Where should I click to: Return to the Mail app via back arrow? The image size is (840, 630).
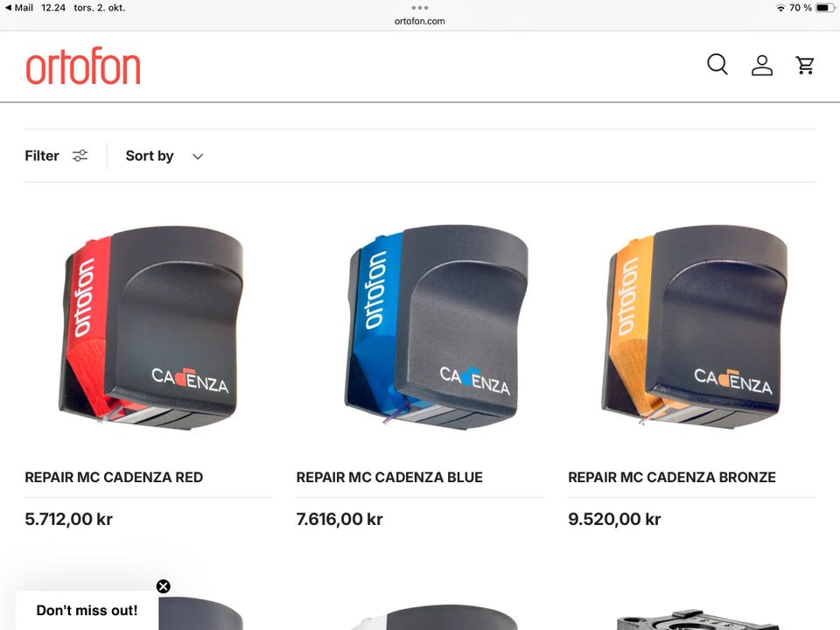pos(18,8)
